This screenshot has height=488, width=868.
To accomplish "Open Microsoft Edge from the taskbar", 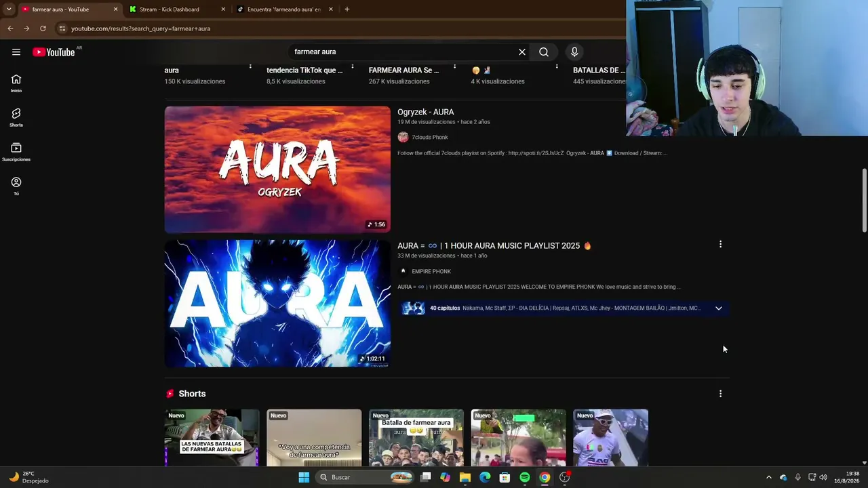I will coord(485,477).
